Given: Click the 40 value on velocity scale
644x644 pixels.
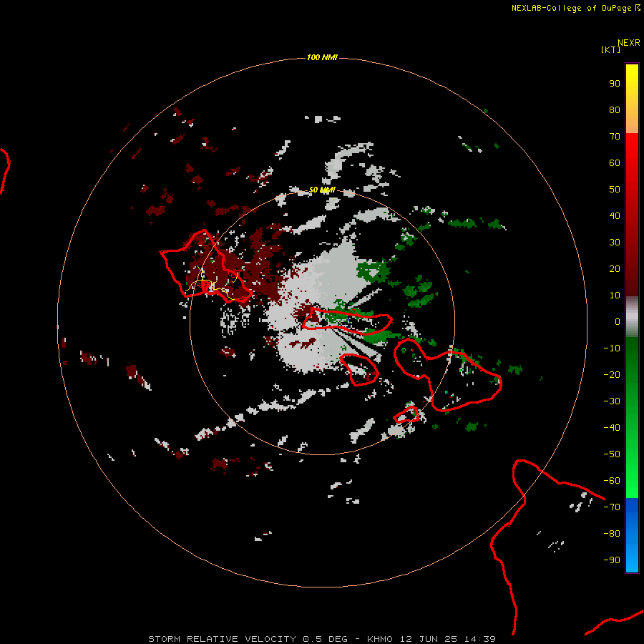Looking at the screenshot, I should (x=615, y=215).
